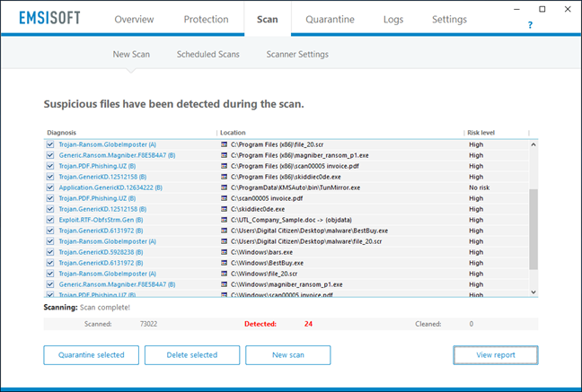Screen dimensions: 582x392
Task: Uncheck Trojan.GenericKD.6131972 for C:\Windows\BestBuy.exe
Action: [50, 263]
